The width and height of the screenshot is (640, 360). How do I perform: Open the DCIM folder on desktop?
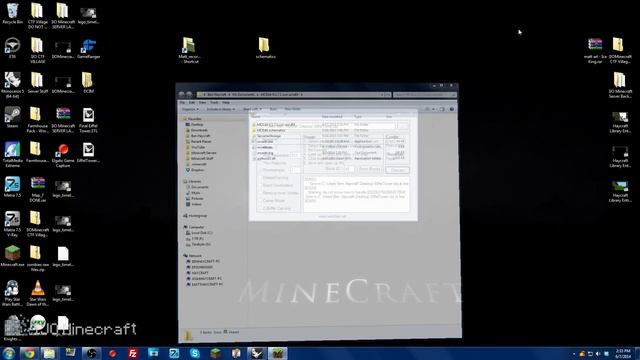[x=88, y=82]
